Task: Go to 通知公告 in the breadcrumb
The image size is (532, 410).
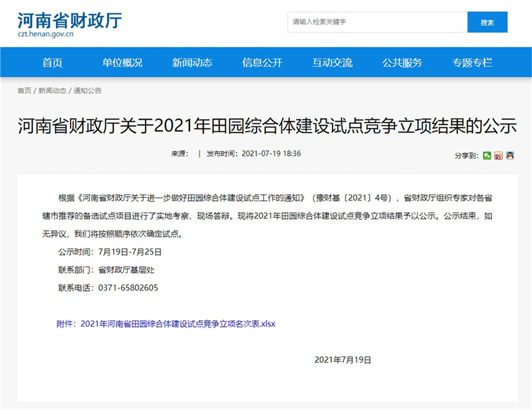Action: tap(88, 91)
